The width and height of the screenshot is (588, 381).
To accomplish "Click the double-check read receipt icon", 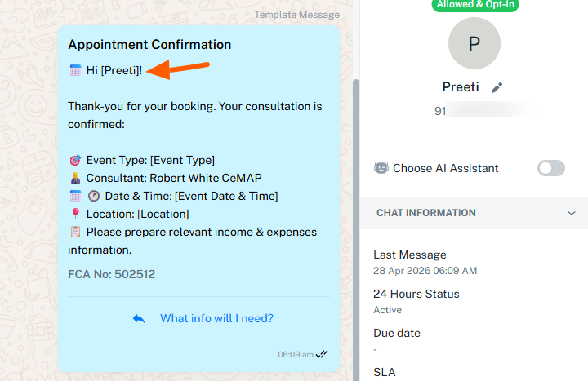I will [x=322, y=354].
